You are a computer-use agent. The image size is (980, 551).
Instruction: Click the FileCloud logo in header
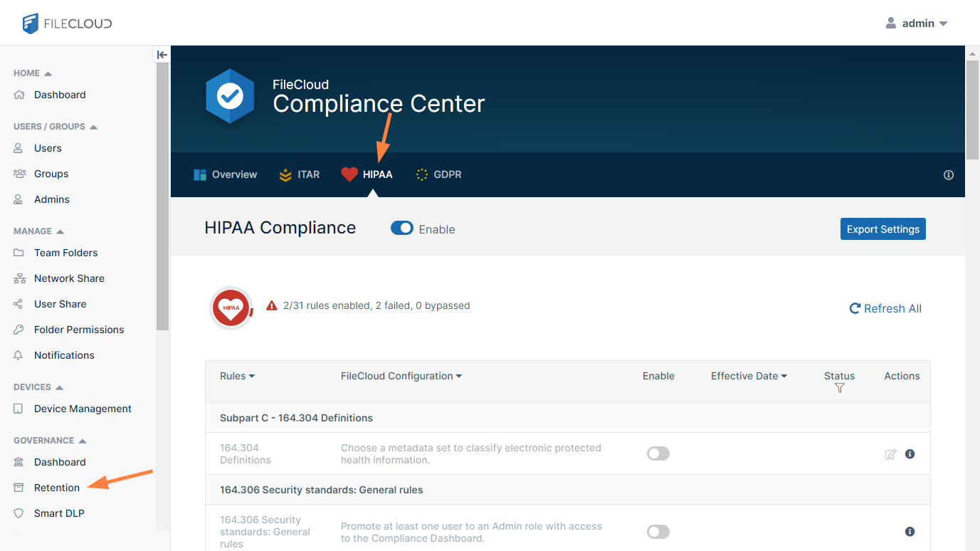click(x=67, y=23)
